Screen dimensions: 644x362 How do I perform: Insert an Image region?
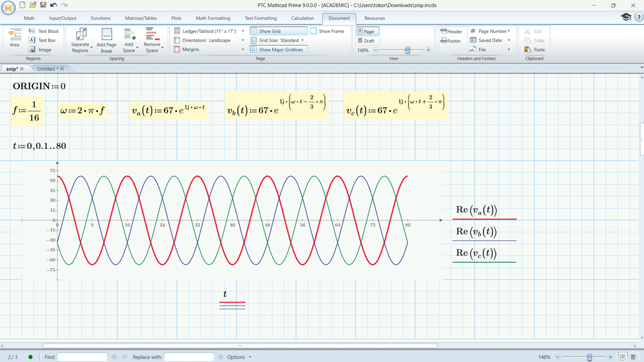coord(44,50)
